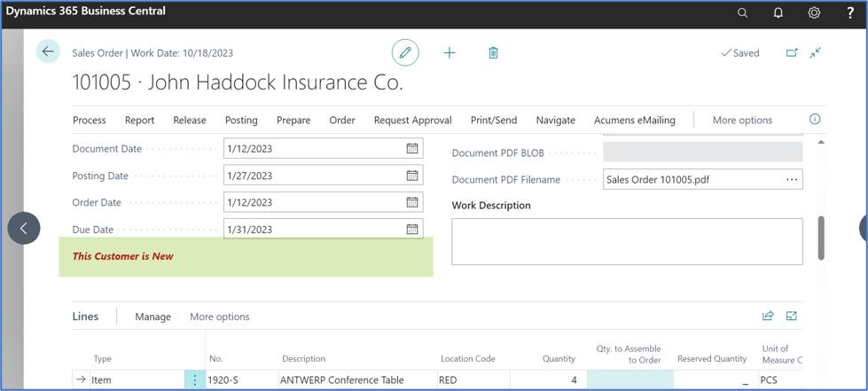This screenshot has height=391, width=868.
Task: Open Posting Date calendar picker
Action: click(412, 176)
